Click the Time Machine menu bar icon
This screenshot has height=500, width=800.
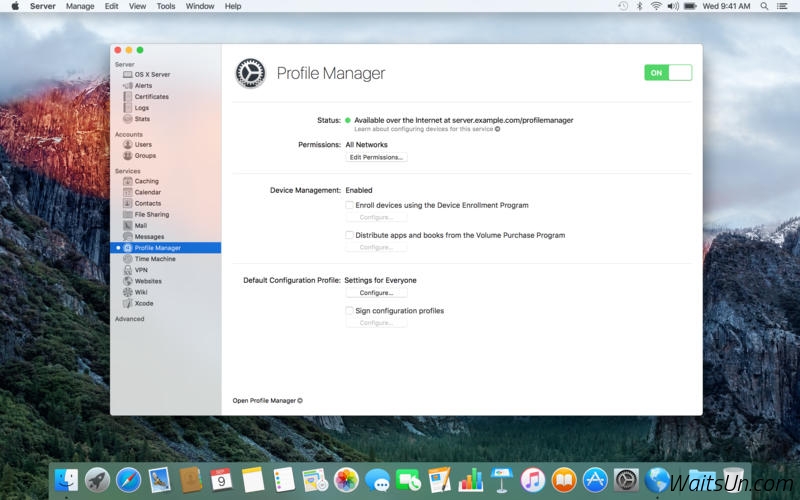623,6
